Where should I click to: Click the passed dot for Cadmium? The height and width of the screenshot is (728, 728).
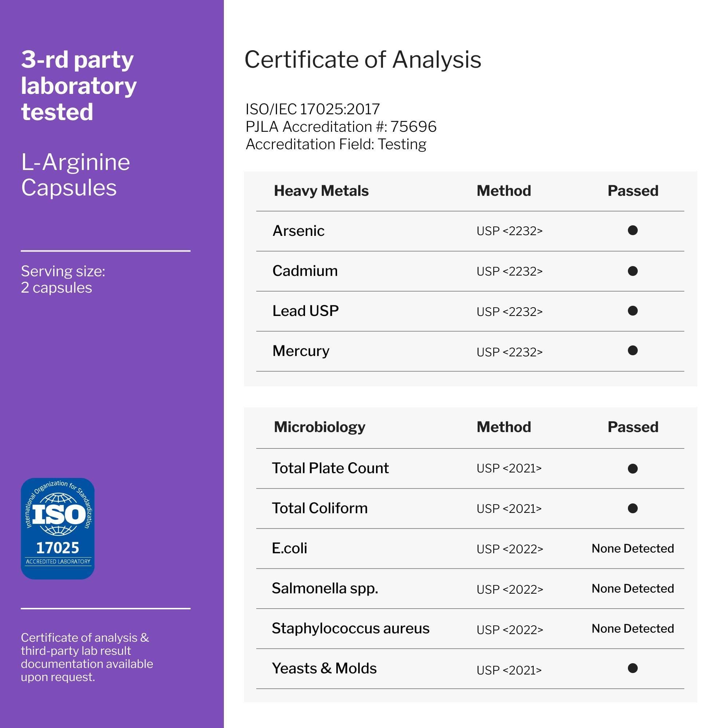tap(633, 271)
